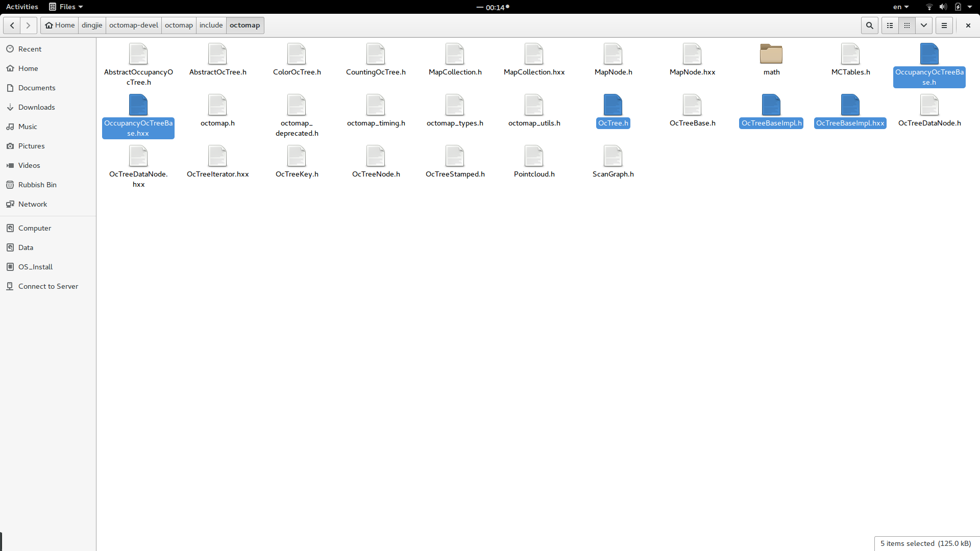Expand the view options down-arrow dropdown
The image size is (980, 551).
point(924,25)
